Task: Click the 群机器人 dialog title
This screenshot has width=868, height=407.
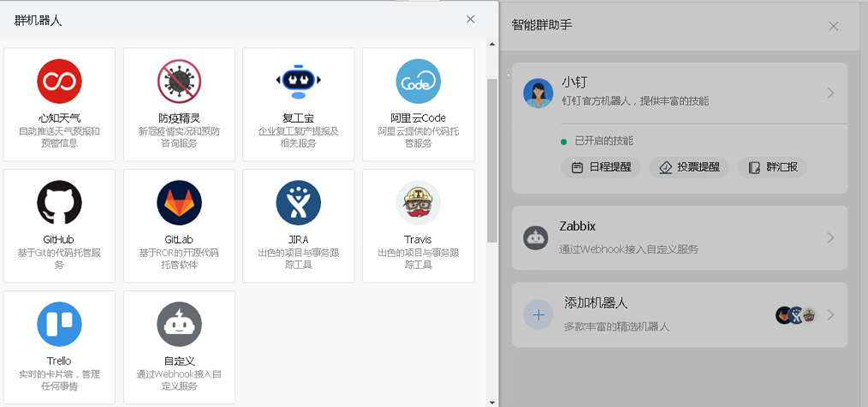Action: (x=38, y=21)
